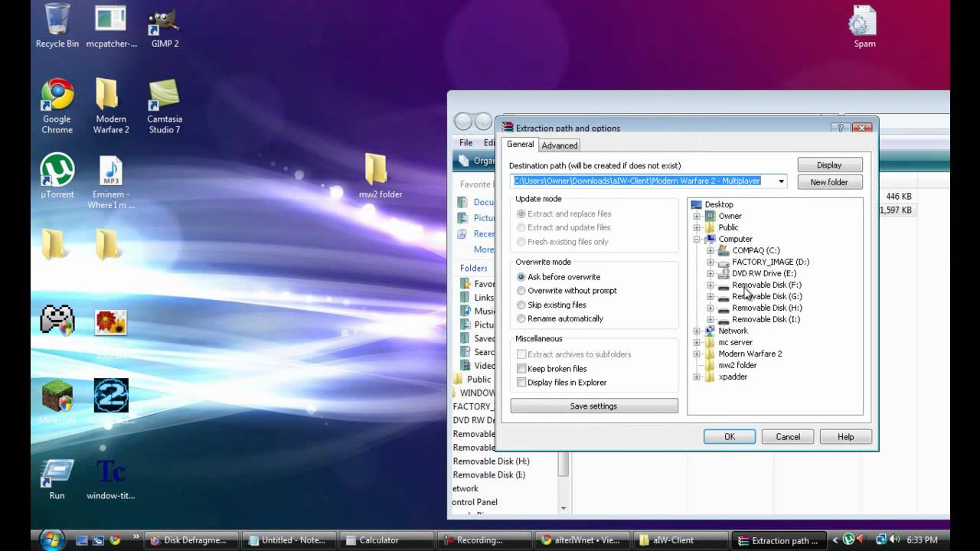The image size is (980, 551).
Task: Select the flower picture desktop icon
Action: (x=111, y=322)
